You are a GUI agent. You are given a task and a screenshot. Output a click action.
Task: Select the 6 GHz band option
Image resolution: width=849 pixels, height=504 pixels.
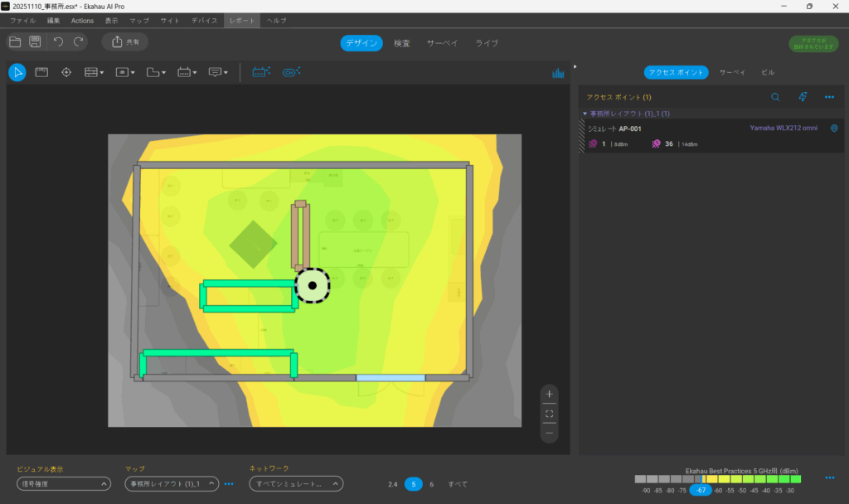click(x=431, y=484)
